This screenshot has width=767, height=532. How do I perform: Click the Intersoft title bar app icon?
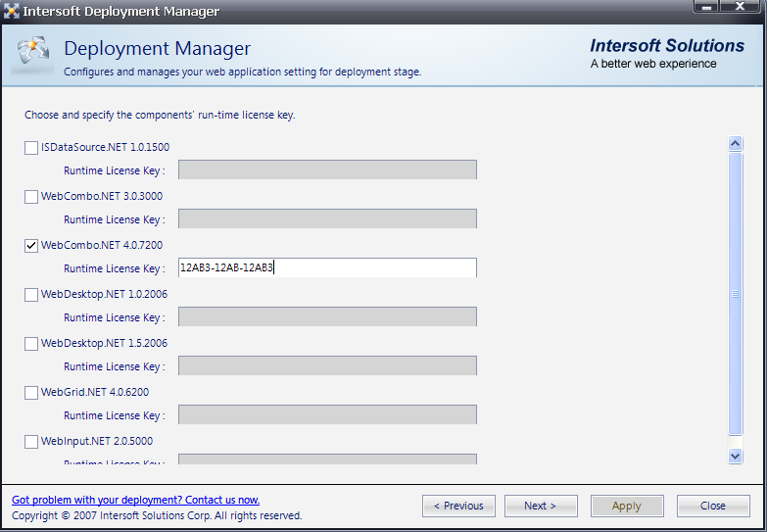click(11, 12)
